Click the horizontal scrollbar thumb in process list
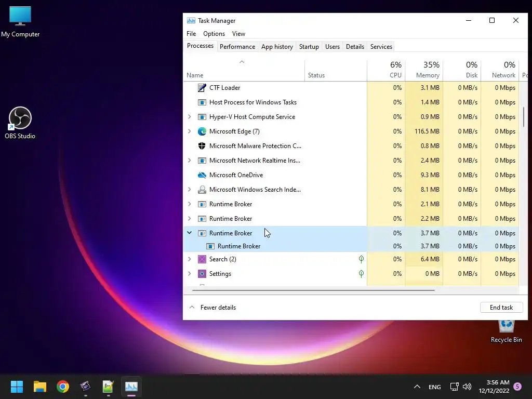Viewport: 532px width, 399px height. (x=313, y=290)
